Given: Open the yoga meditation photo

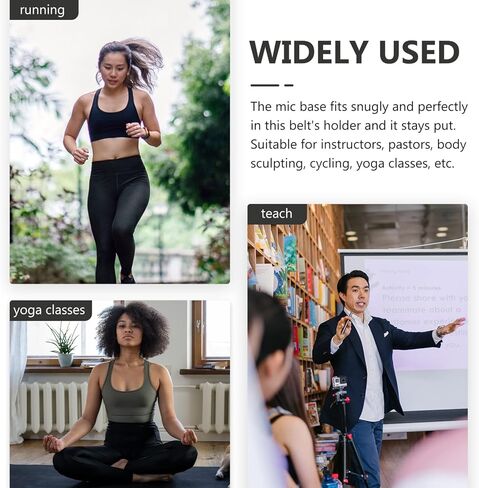Looking at the screenshot, I should 120,394.
